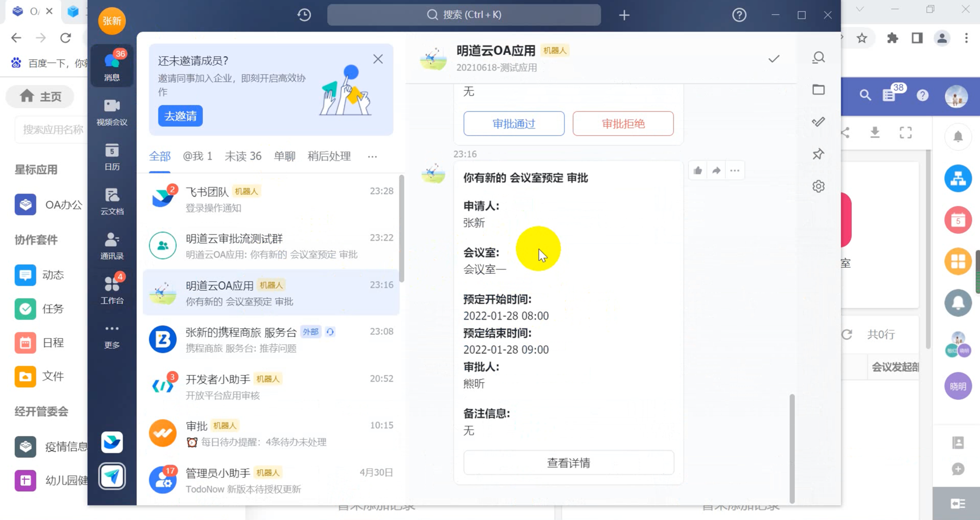
Task: Open the task checkmark icon in the chat sidebar
Action: 818,122
